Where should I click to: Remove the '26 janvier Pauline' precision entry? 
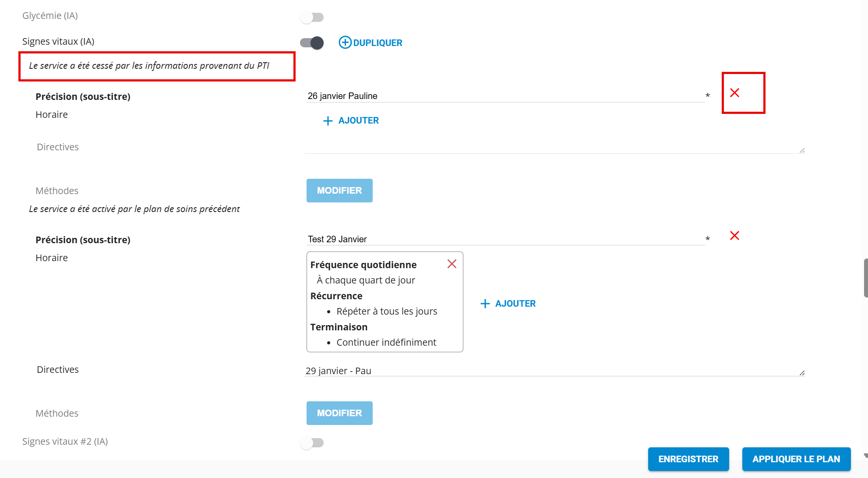point(734,93)
